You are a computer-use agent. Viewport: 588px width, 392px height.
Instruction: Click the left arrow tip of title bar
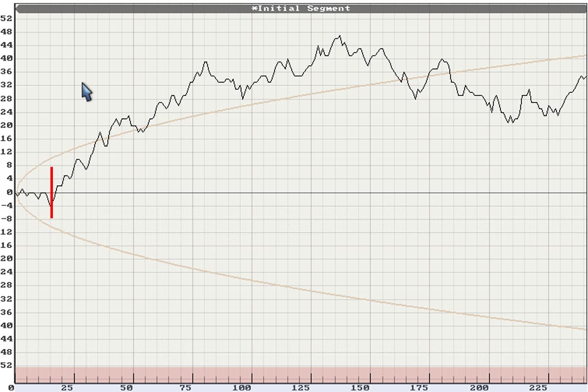click(x=18, y=8)
